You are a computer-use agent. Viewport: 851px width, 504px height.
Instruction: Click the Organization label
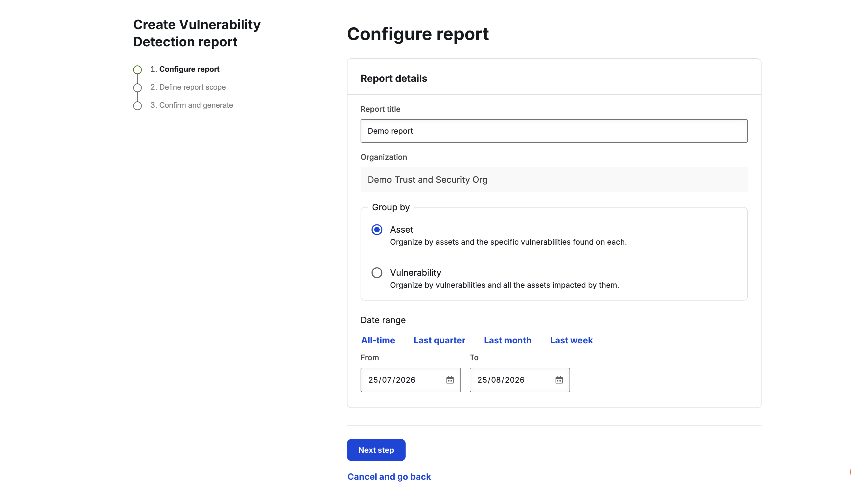pyautogui.click(x=383, y=157)
